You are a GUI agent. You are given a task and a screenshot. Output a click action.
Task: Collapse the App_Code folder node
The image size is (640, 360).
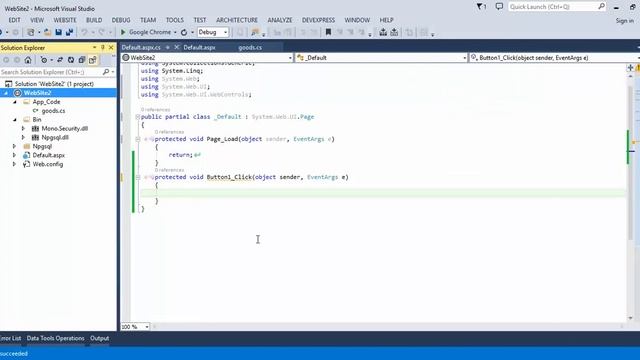pyautogui.click(x=15, y=102)
